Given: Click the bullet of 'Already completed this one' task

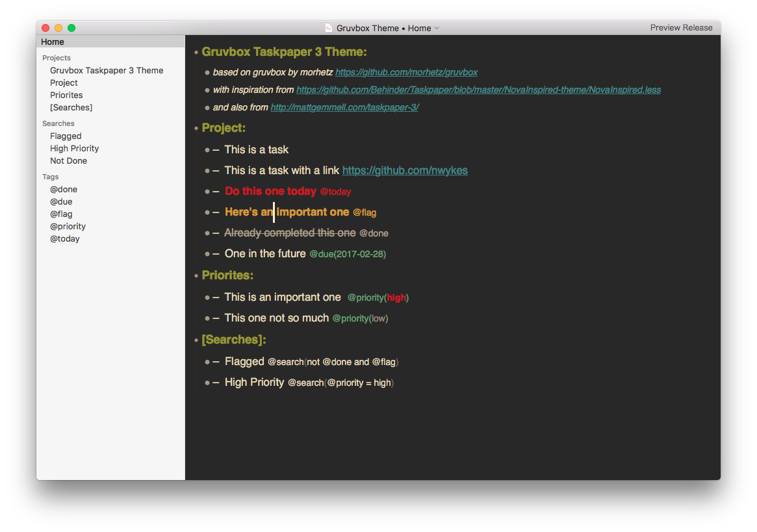Looking at the screenshot, I should pyautogui.click(x=207, y=233).
